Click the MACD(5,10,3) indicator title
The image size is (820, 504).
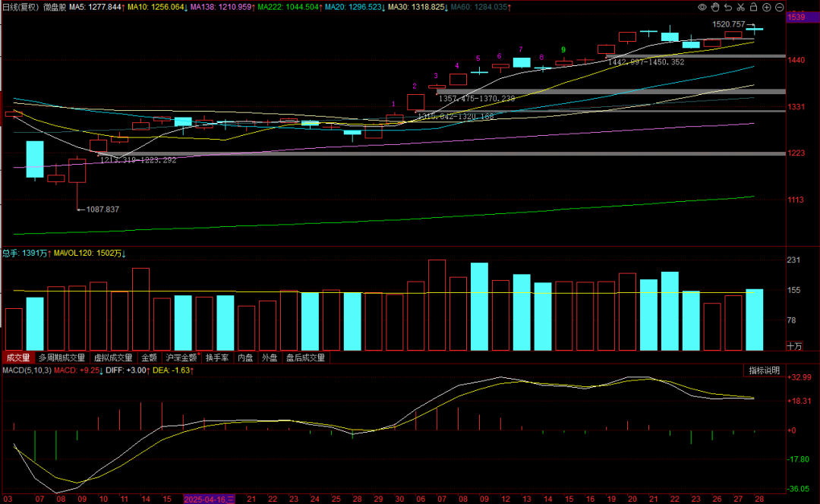pos(27,370)
